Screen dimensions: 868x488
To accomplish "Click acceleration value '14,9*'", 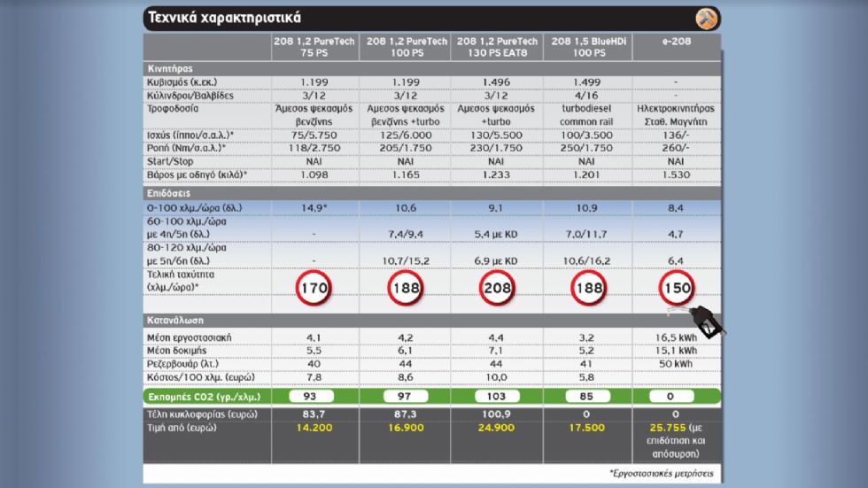I will (314, 208).
